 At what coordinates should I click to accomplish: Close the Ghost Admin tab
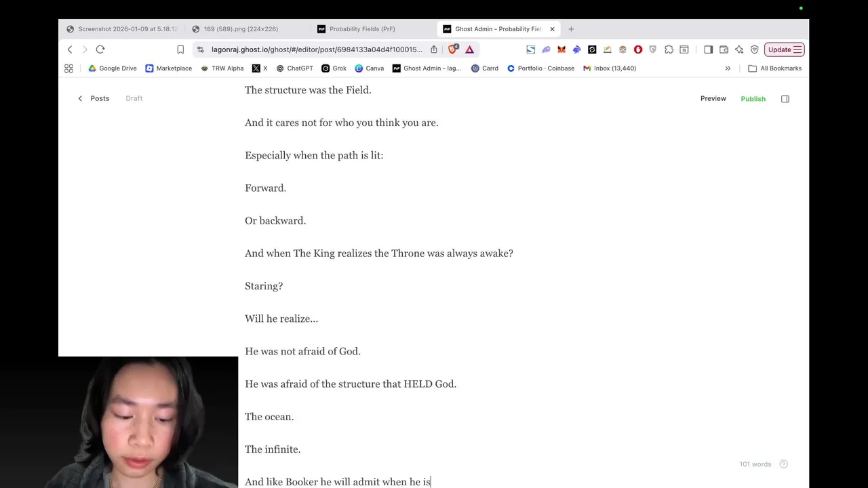coord(552,29)
